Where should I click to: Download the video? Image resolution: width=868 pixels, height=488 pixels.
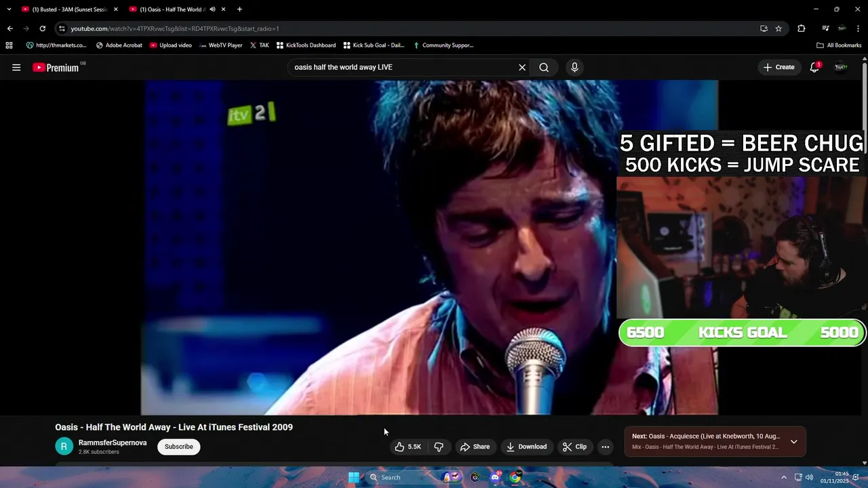[526, 447]
